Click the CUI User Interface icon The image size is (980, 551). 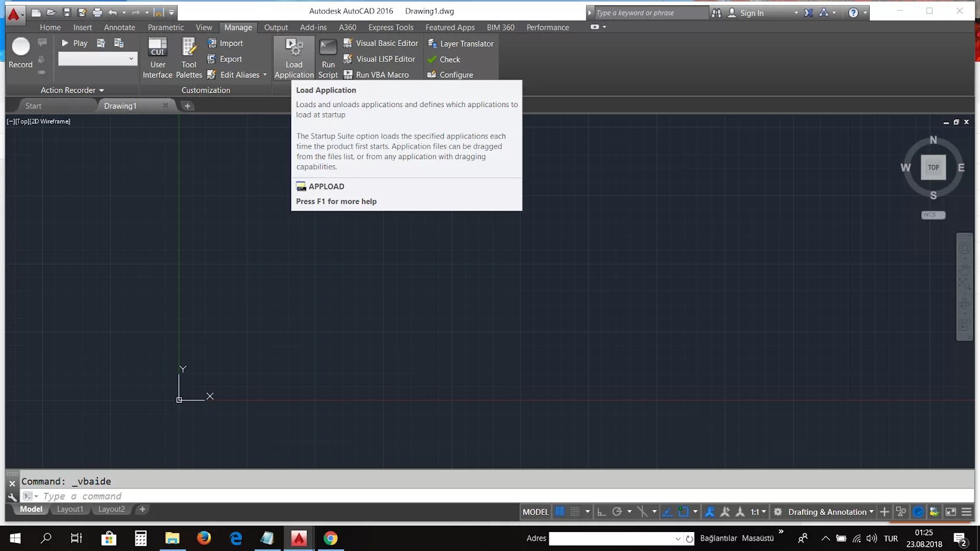click(x=157, y=47)
